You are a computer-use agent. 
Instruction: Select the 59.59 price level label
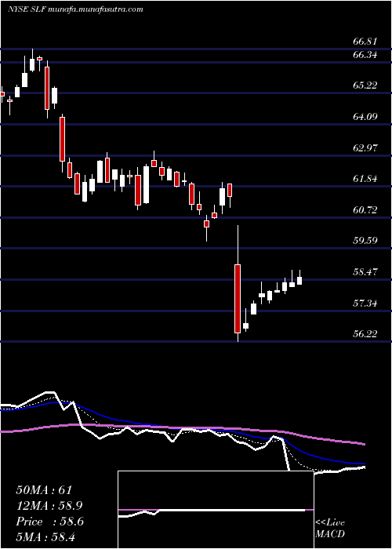point(365,241)
